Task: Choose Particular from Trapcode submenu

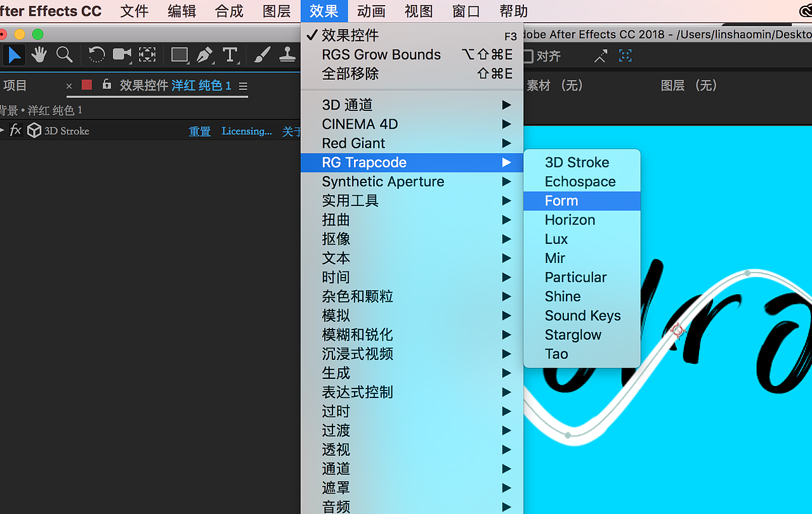Action: pyautogui.click(x=582, y=277)
